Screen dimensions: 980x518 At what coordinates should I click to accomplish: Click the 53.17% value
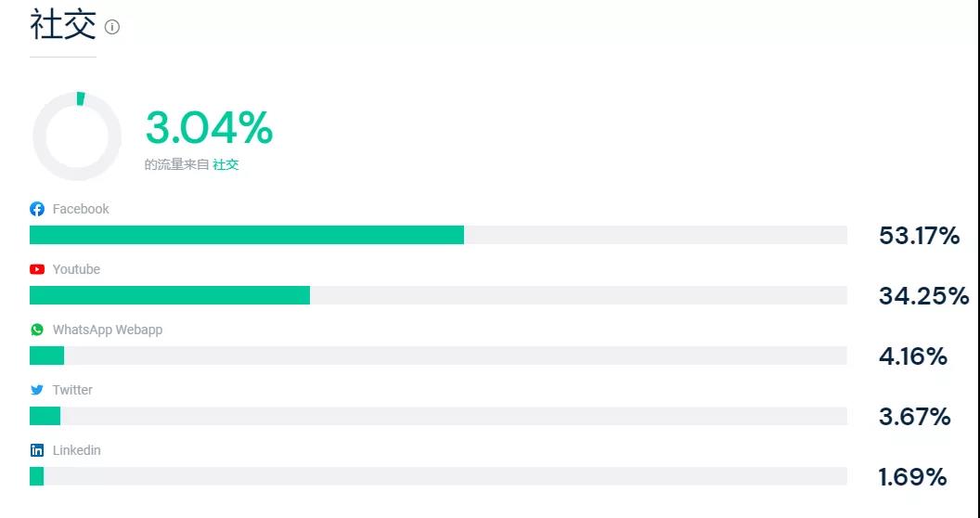(x=919, y=236)
